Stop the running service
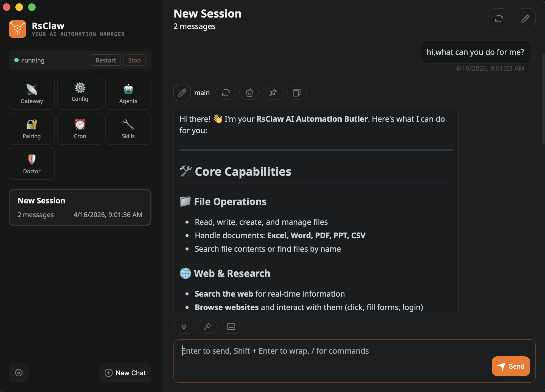This screenshot has height=392, width=545. coord(134,60)
